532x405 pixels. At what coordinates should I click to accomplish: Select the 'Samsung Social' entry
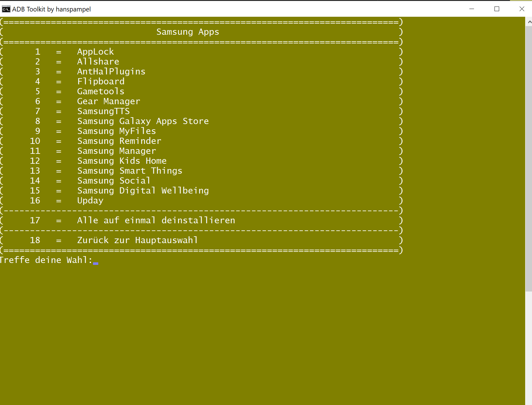tap(114, 181)
